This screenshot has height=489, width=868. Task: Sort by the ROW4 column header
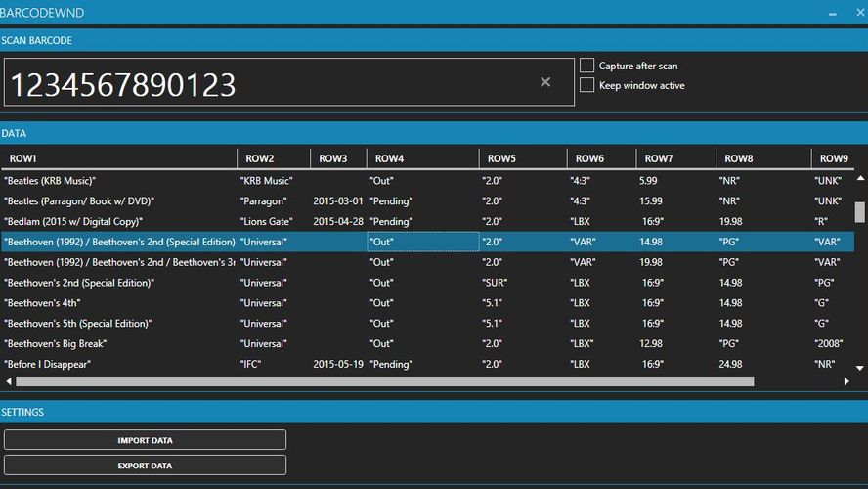coord(389,158)
